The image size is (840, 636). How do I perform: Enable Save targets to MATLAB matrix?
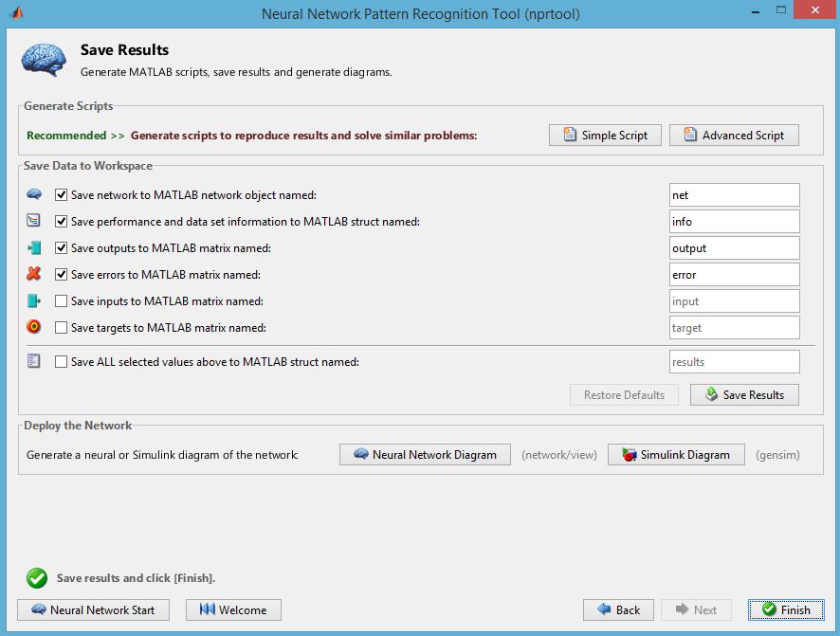coord(61,328)
